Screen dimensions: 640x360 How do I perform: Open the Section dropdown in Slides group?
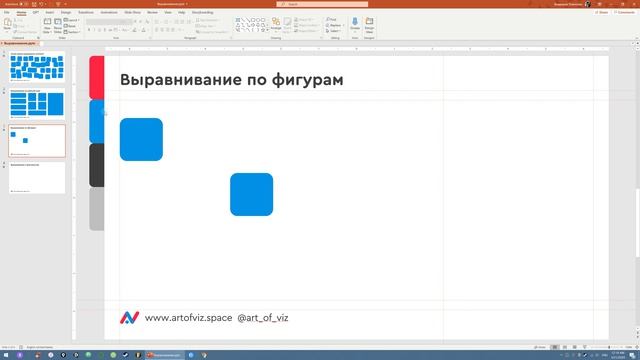tap(72, 31)
